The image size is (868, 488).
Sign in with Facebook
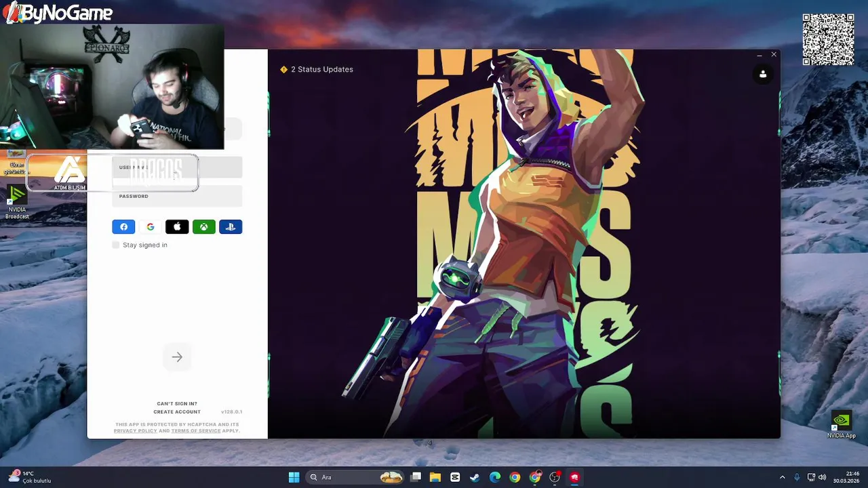tap(123, 227)
